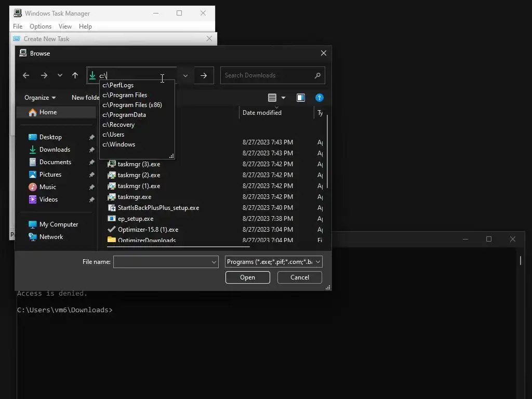Click pin icon next to Documents

coord(91,162)
